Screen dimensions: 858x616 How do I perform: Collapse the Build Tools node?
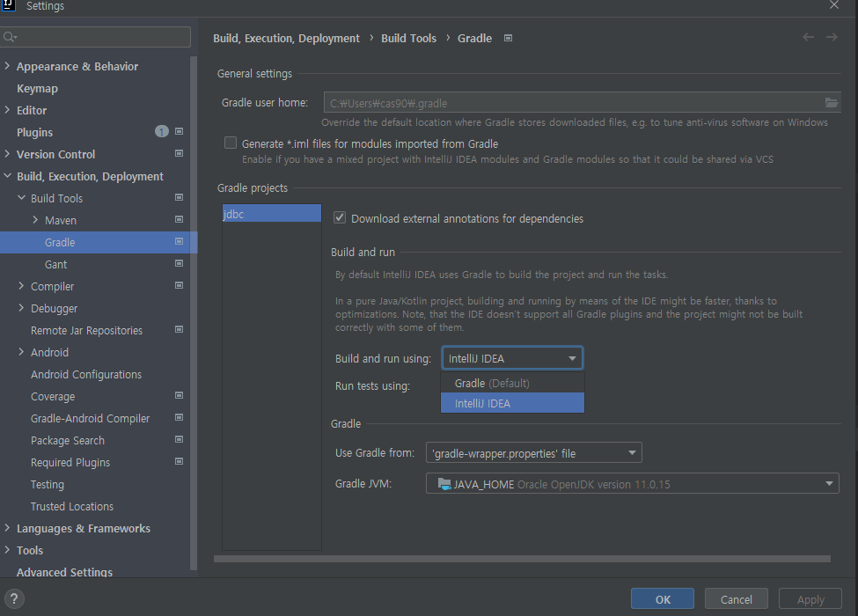point(21,198)
